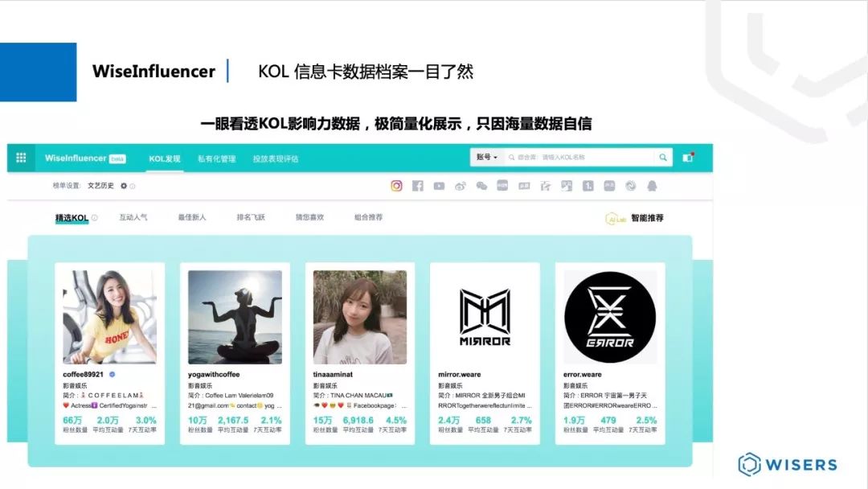Screen dimensions: 868x489
Task: Click the 2.5% engagement rate
Action: click(x=646, y=421)
